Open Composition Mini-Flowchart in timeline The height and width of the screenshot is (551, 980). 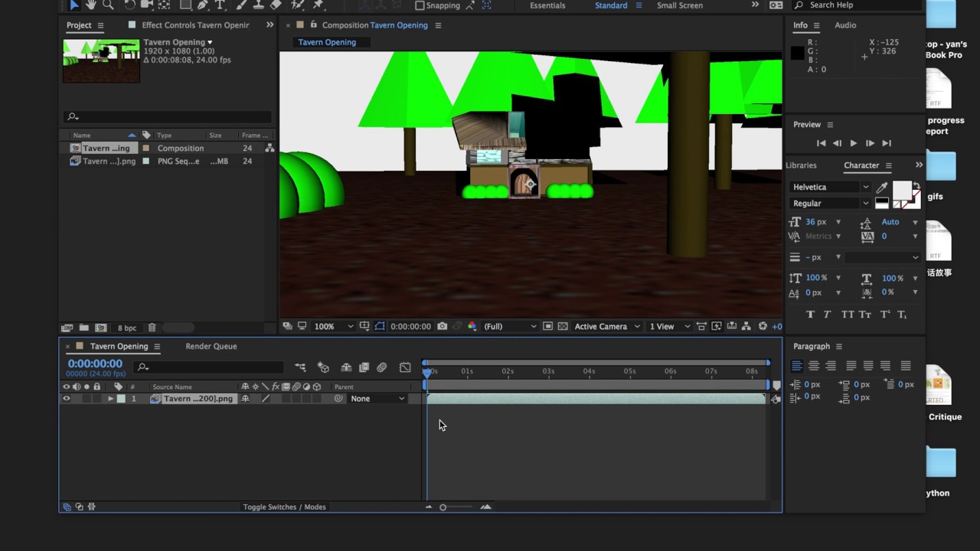click(300, 367)
